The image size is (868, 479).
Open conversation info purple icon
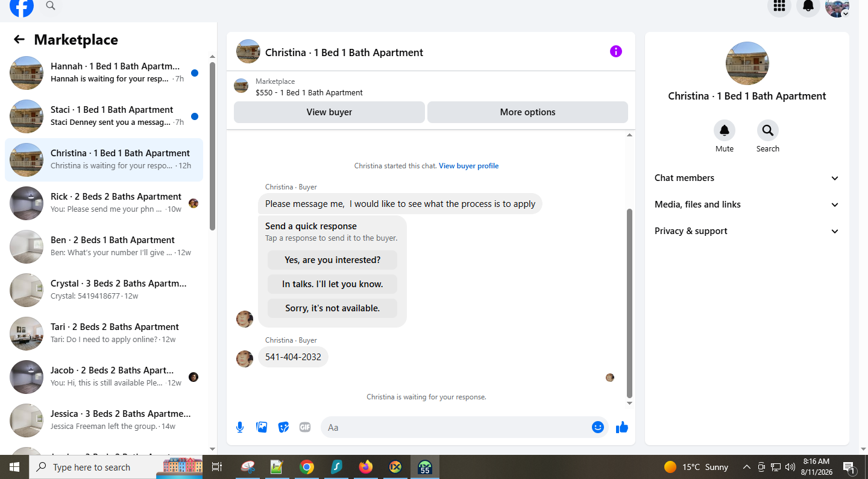coord(615,51)
